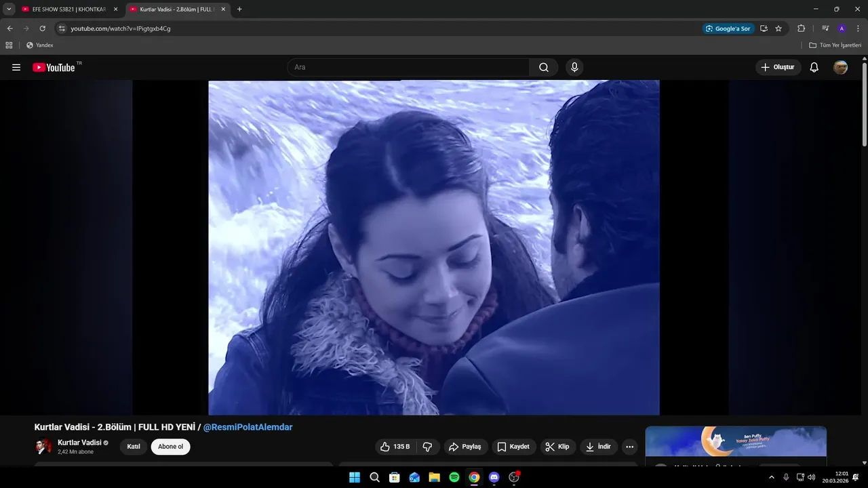The height and width of the screenshot is (488, 868).
Task: Open Discord from the taskbar
Action: (x=494, y=477)
